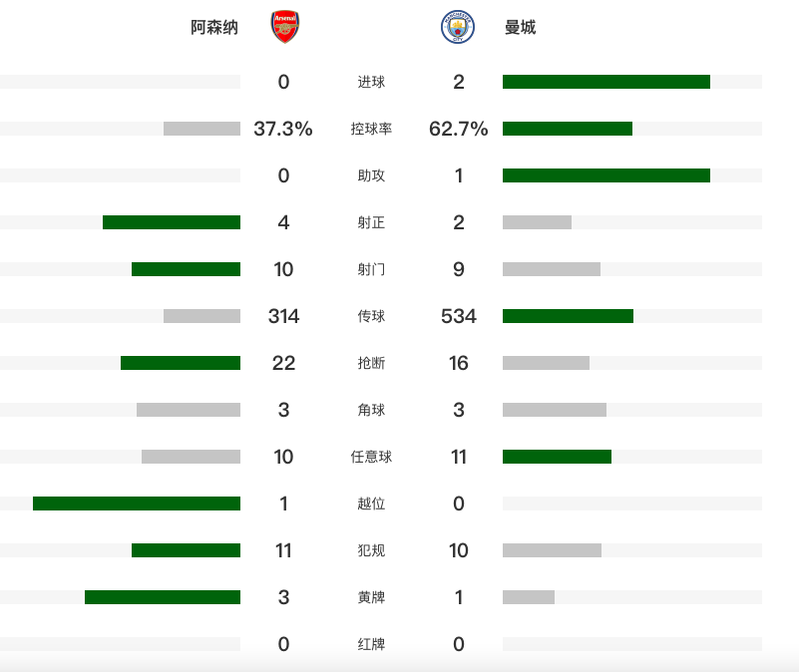Select Arsenal's green 抢断 bar

coord(181,363)
